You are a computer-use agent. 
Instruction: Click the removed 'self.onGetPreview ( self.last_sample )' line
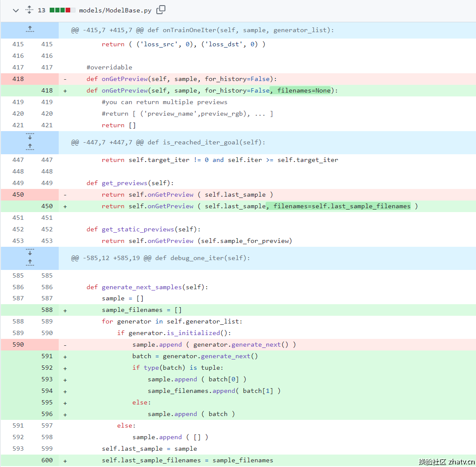point(187,195)
